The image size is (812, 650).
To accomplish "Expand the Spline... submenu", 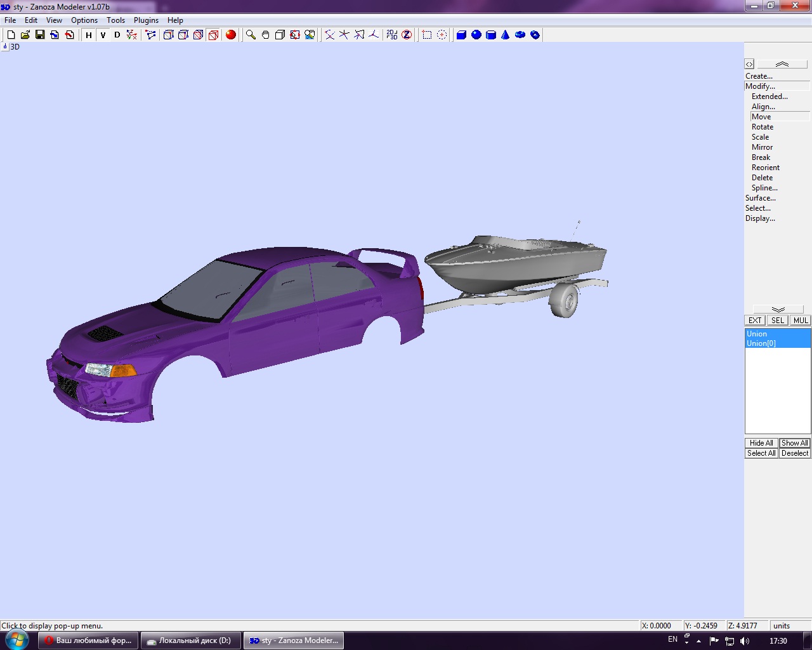I will point(764,188).
